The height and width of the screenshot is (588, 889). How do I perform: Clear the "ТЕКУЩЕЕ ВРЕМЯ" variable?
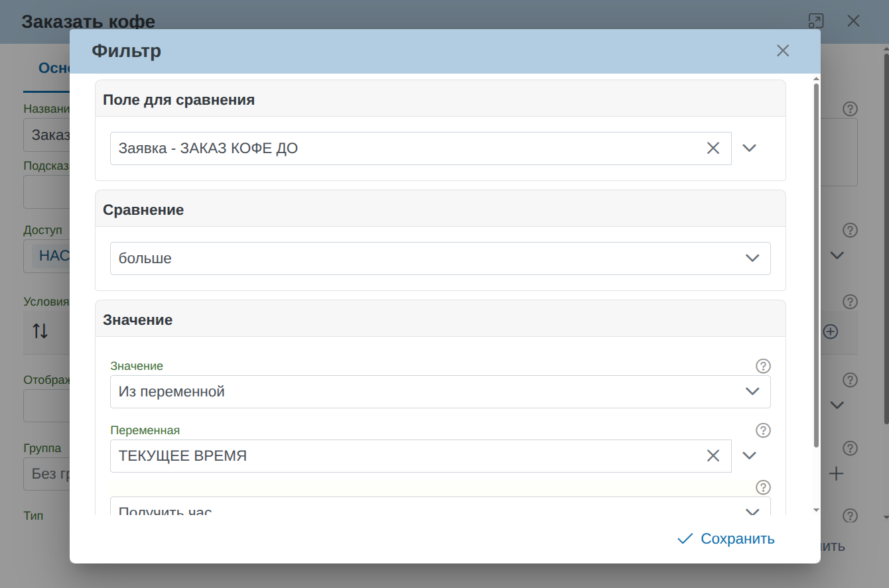click(x=713, y=456)
